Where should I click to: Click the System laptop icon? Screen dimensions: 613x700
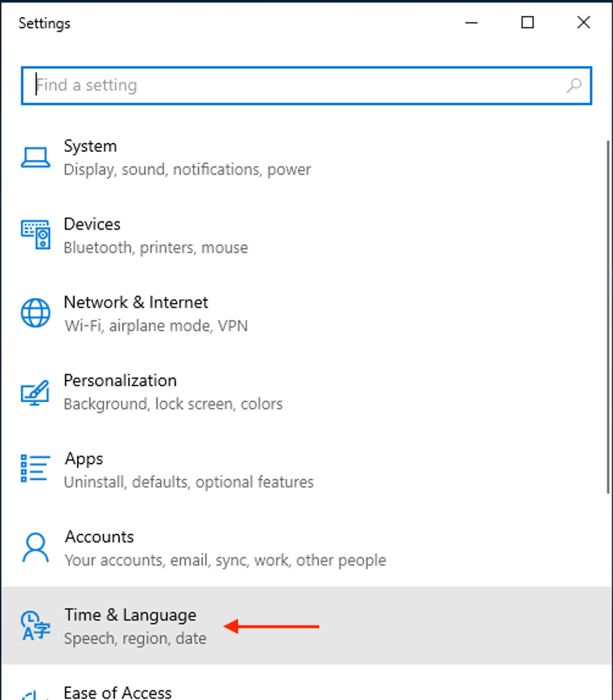click(x=35, y=158)
